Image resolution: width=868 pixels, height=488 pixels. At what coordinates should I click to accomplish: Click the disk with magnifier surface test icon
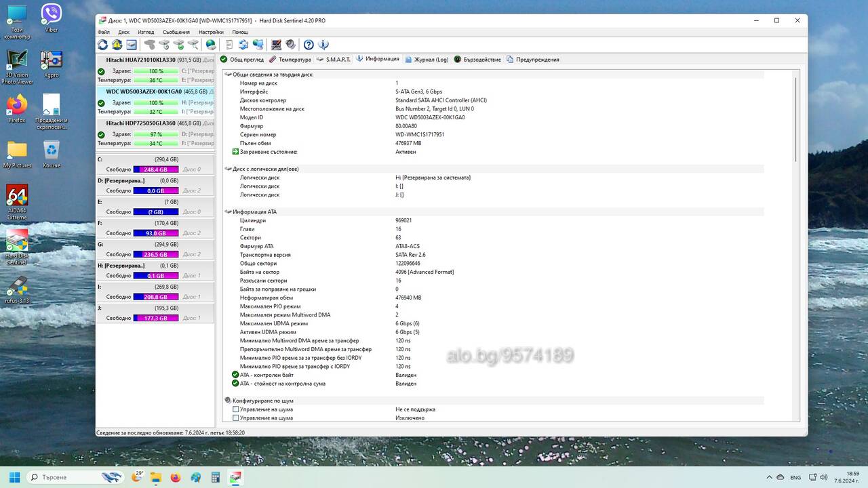[193, 45]
